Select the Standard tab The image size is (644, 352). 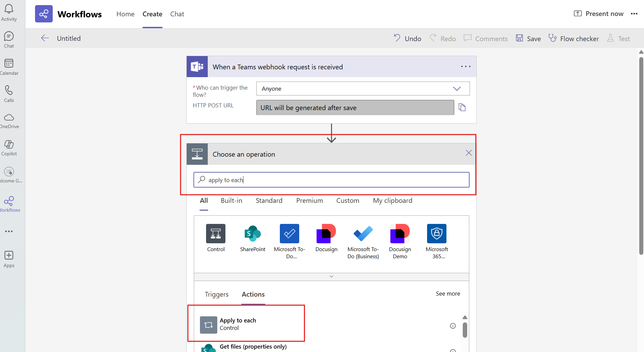click(269, 200)
